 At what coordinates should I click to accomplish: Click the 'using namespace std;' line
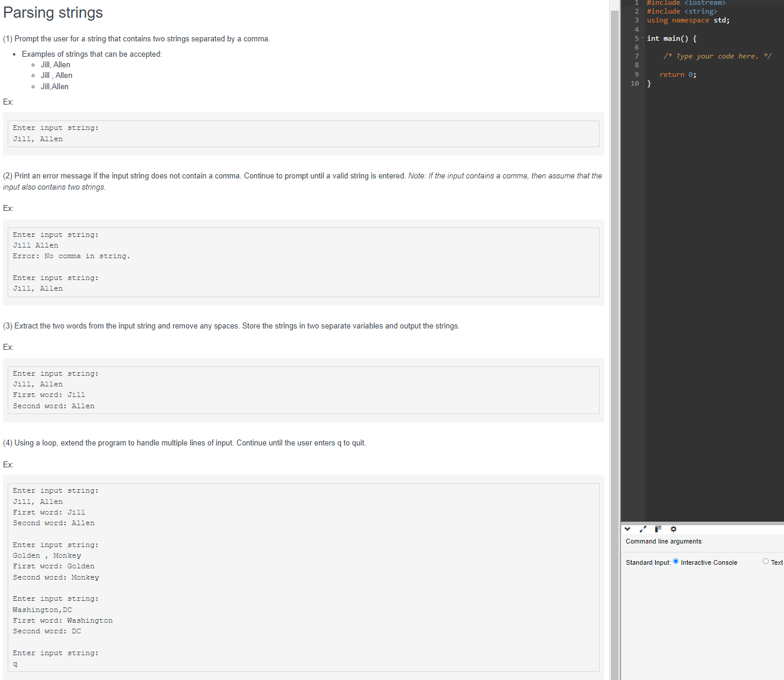pyautogui.click(x=688, y=19)
